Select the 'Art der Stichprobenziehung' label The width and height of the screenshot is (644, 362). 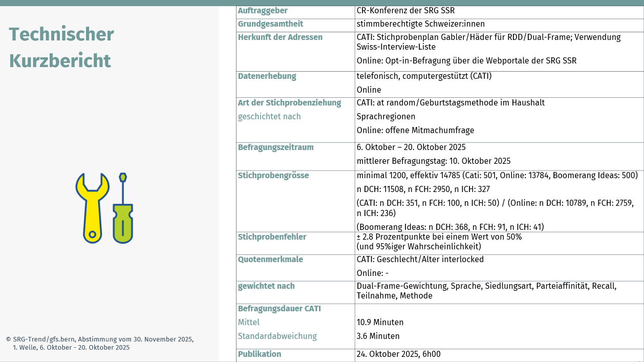pyautogui.click(x=289, y=103)
